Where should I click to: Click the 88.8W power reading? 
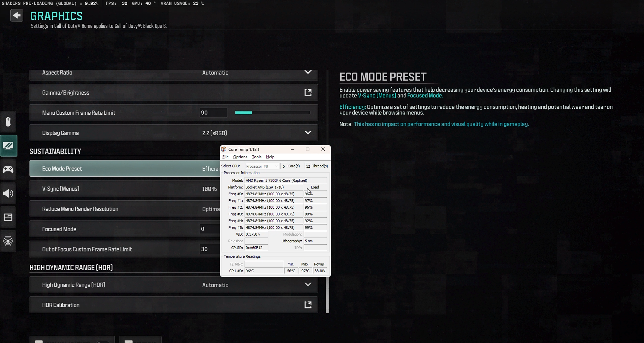coord(320,271)
